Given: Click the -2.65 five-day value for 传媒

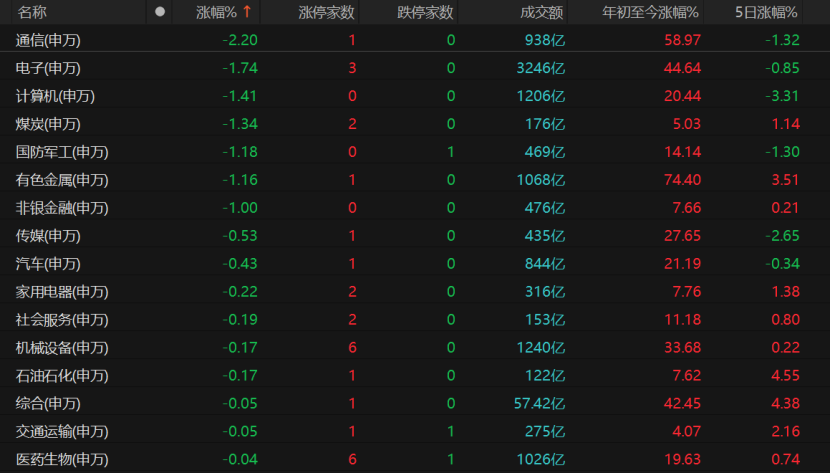Looking at the screenshot, I should point(782,236).
